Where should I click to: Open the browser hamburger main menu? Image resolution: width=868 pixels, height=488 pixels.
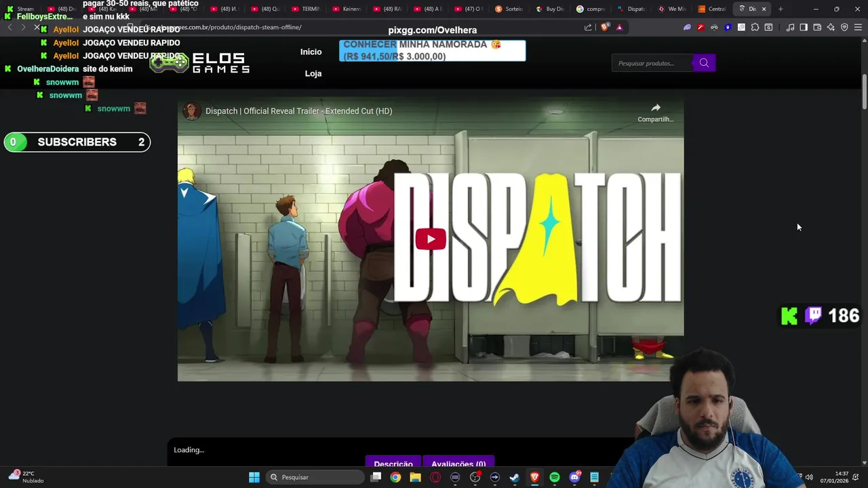858,27
